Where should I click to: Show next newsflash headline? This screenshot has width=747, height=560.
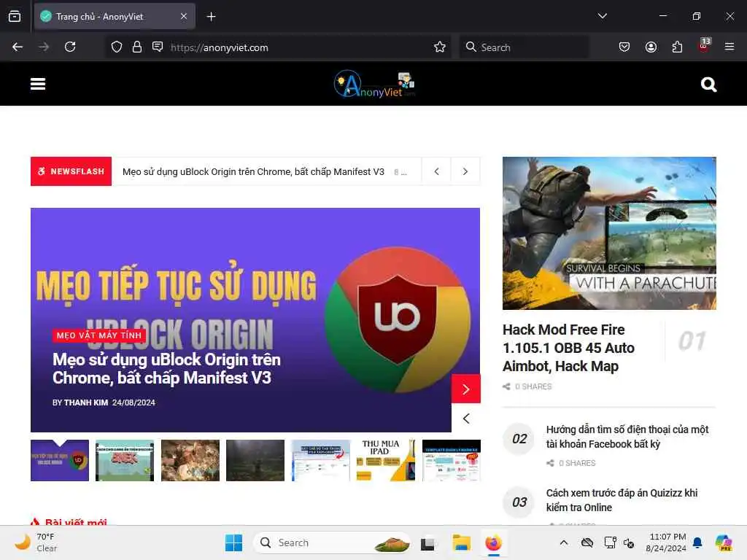[465, 171]
